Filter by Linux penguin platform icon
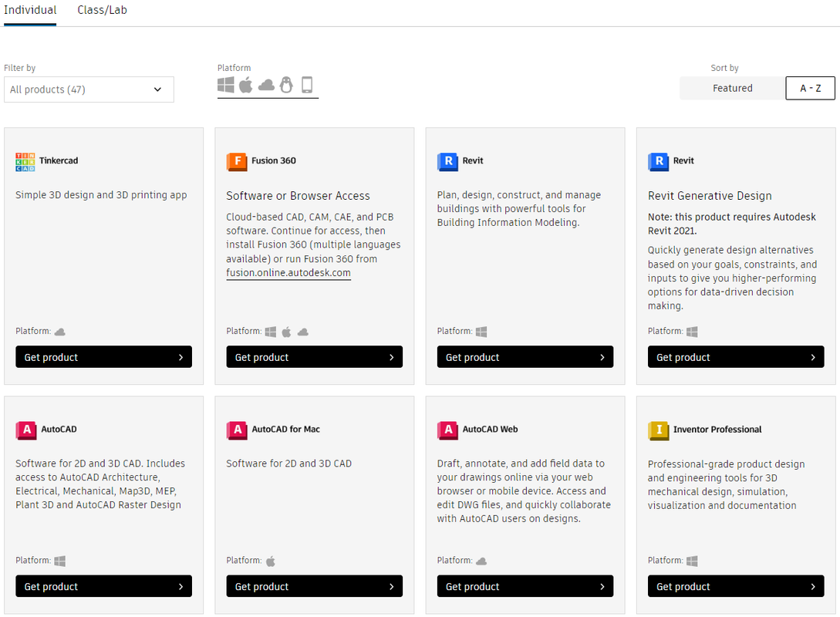 click(287, 85)
